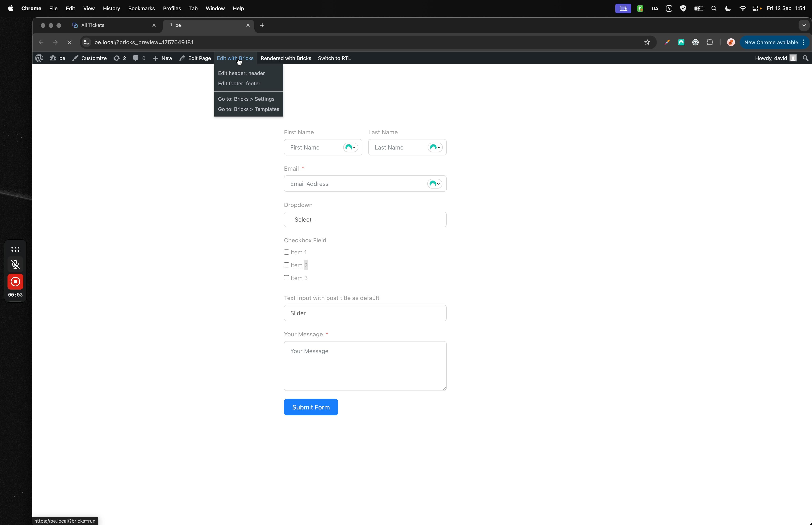Viewport: 812px width, 525px height.
Task: Click the Customize brush item
Action: (89, 58)
